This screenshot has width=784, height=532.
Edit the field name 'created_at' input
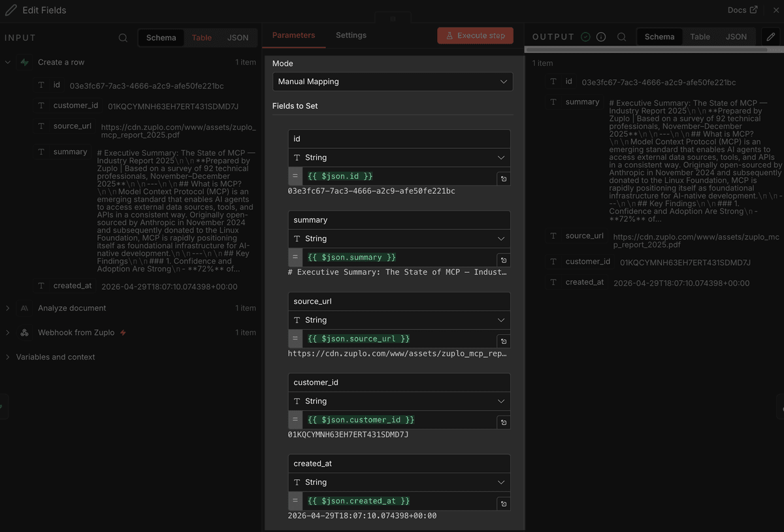tap(399, 463)
